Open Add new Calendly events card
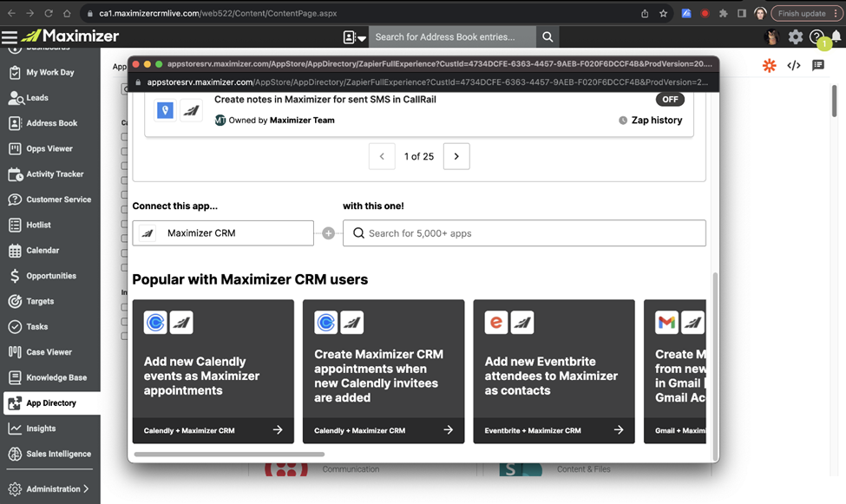846x504 pixels. click(x=213, y=372)
